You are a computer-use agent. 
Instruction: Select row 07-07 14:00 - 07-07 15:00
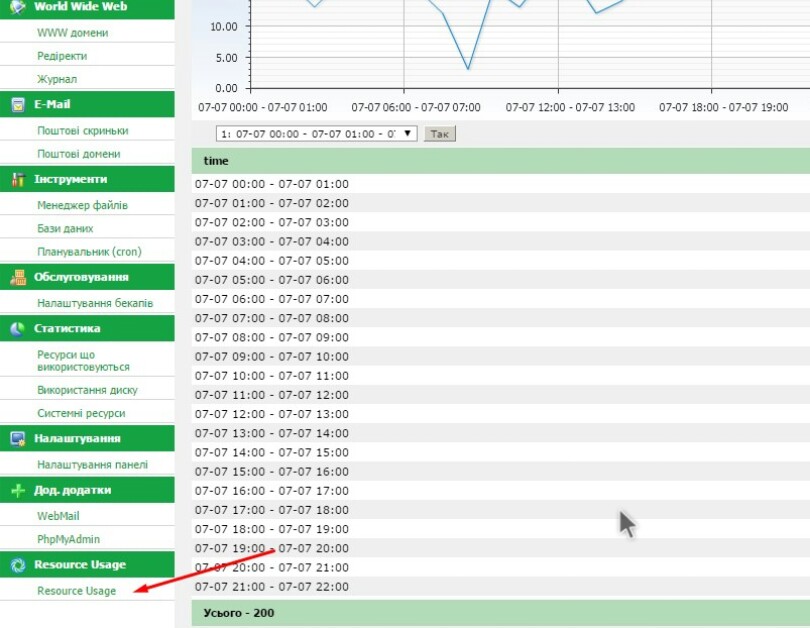pyautogui.click(x=501, y=452)
